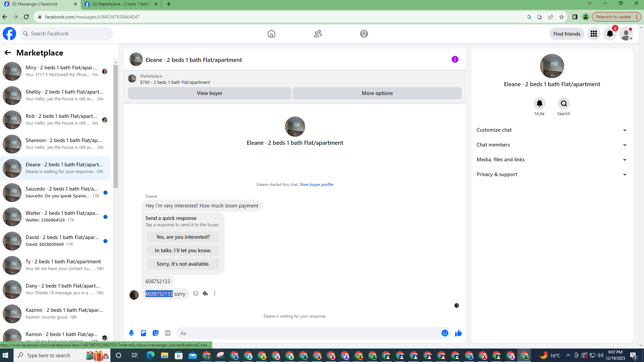Open a new browser tab
This screenshot has height=362, width=644.
pos(169,4)
